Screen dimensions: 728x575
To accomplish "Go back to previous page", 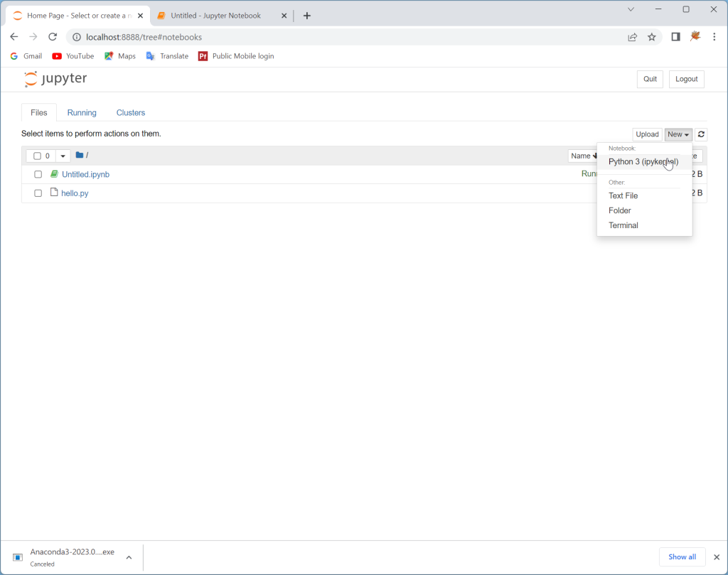I will [x=14, y=37].
